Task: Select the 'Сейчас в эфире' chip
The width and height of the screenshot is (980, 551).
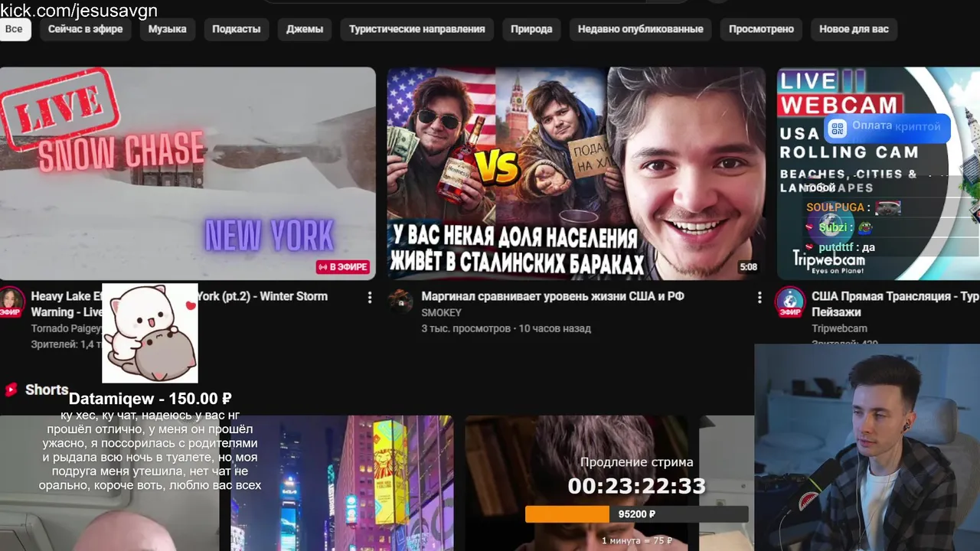Action: (86, 29)
